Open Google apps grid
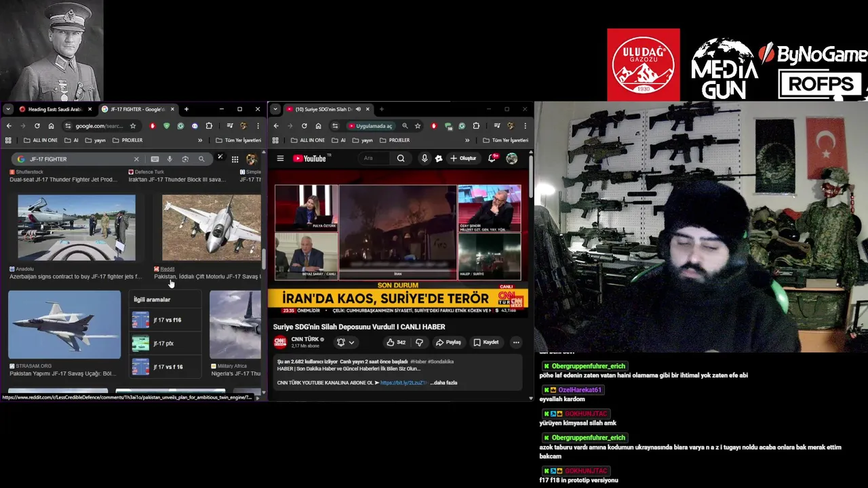 (235, 159)
